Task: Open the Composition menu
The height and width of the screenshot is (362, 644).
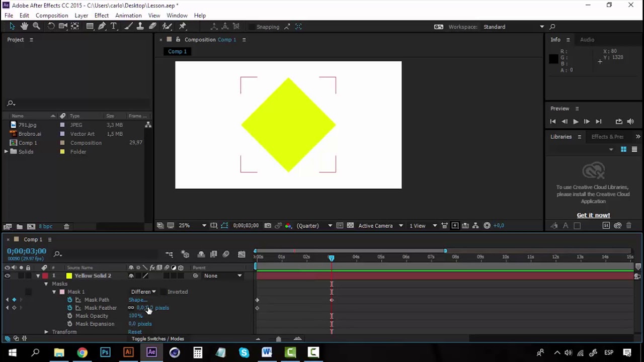Action: [x=52, y=16]
